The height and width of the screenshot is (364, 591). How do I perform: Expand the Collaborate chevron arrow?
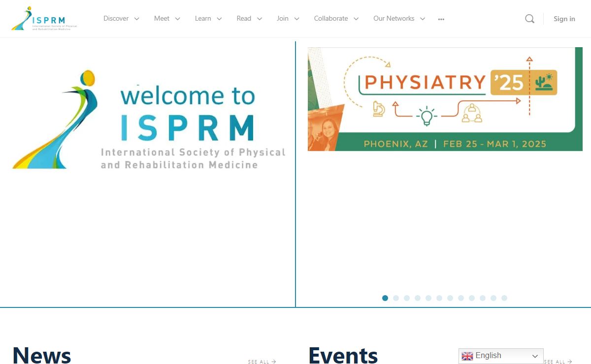pyautogui.click(x=356, y=19)
